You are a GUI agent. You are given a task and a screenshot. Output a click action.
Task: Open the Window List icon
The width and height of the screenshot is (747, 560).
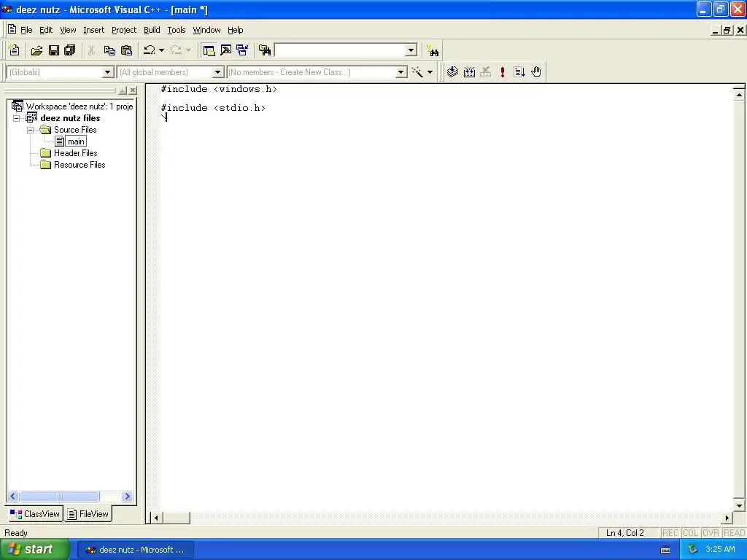(x=242, y=50)
